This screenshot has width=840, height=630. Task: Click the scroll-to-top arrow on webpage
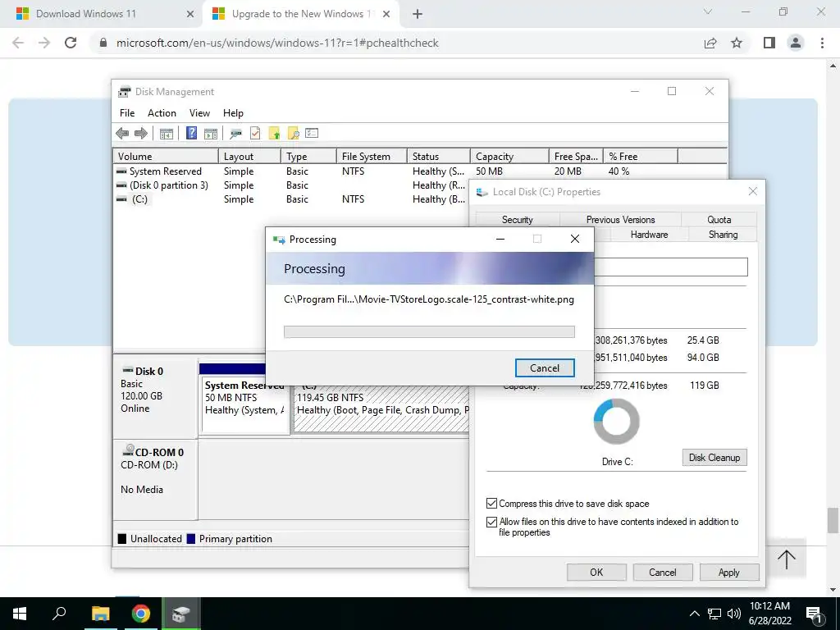(787, 559)
